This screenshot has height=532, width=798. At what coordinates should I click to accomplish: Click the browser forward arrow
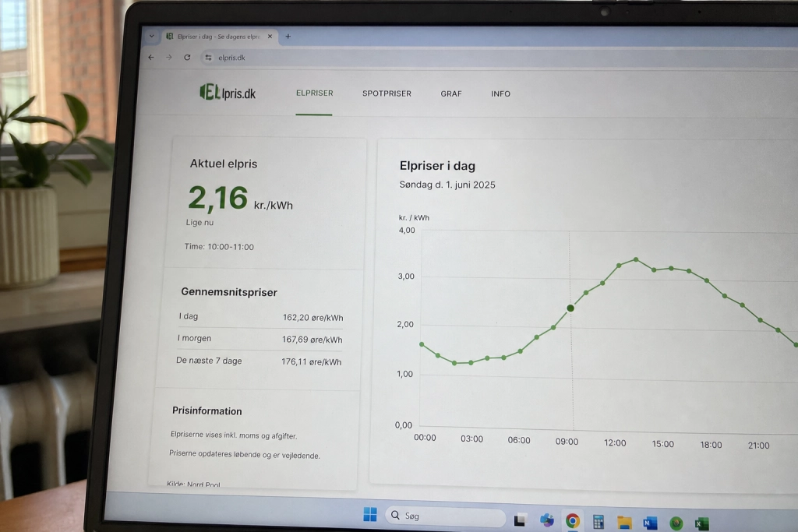[x=169, y=58]
